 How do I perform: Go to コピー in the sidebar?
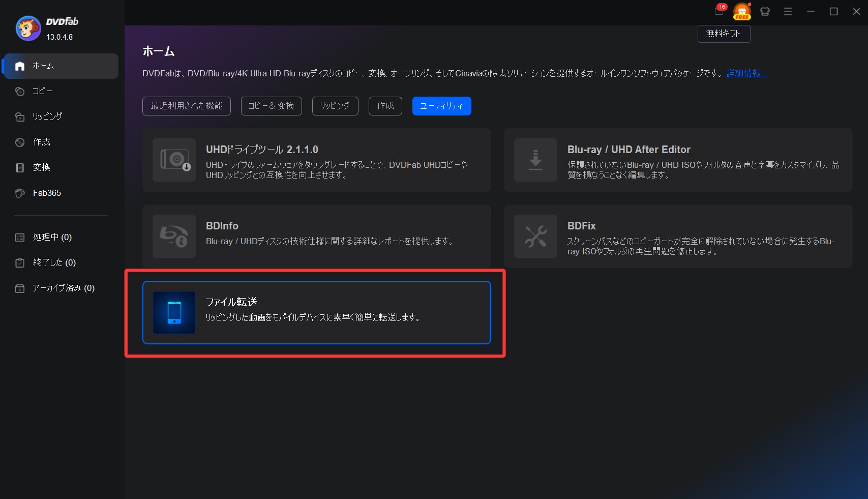pyautogui.click(x=43, y=91)
